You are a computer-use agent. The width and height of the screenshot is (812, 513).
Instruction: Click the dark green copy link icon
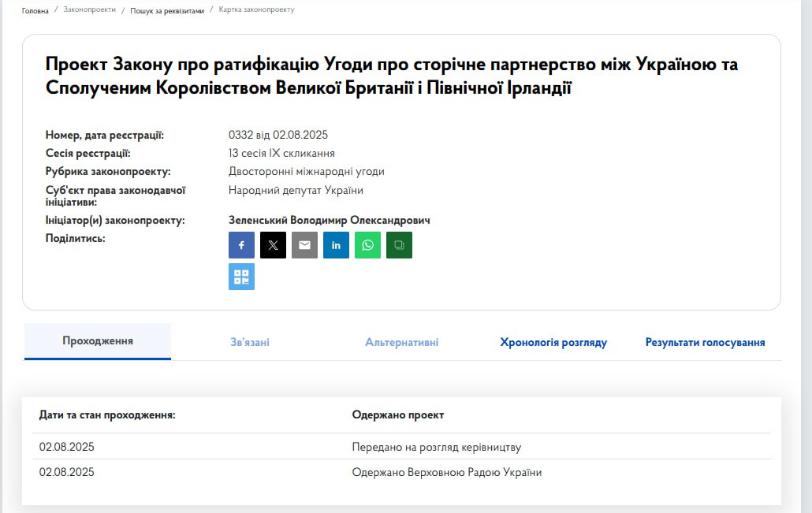[x=399, y=245]
